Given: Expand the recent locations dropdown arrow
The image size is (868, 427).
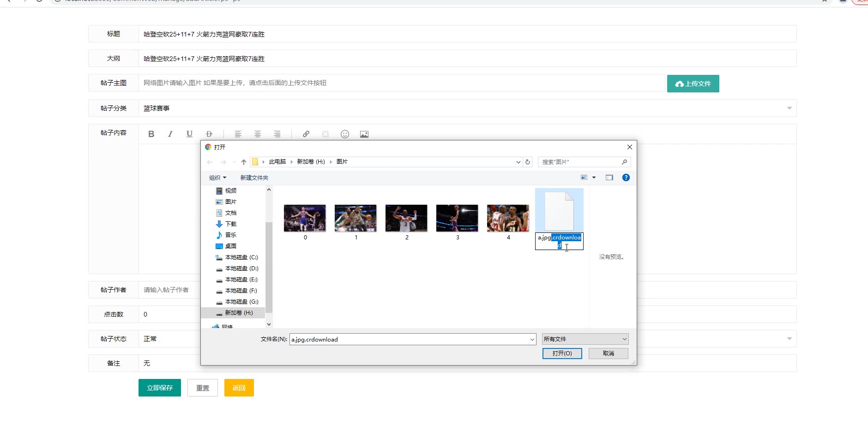Looking at the screenshot, I should pyautogui.click(x=234, y=162).
